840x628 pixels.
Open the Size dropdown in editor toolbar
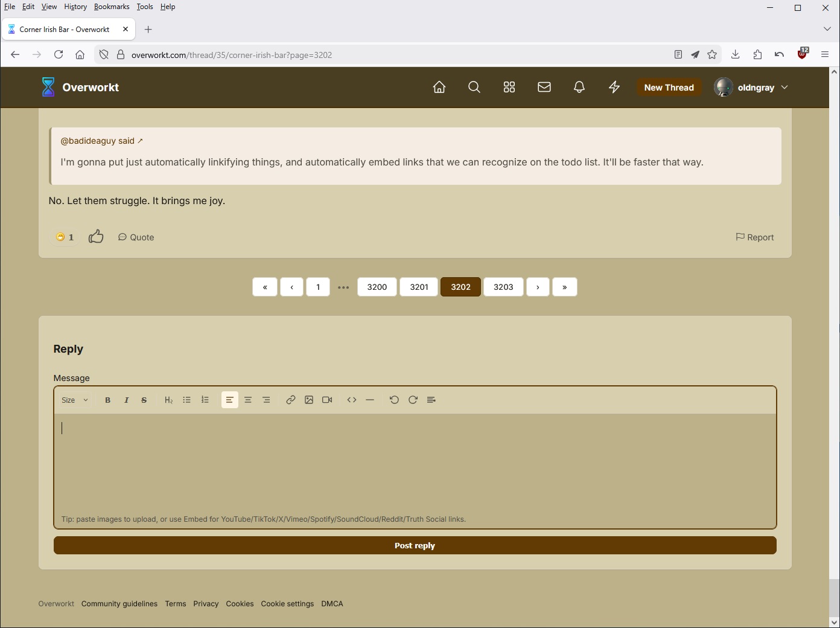pos(75,400)
